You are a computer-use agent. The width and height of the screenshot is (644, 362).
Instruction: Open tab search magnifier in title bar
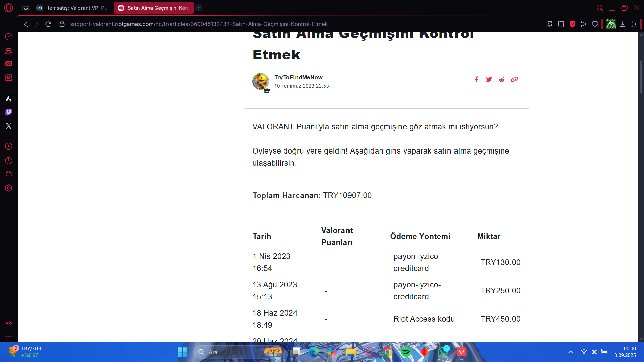tap(600, 8)
